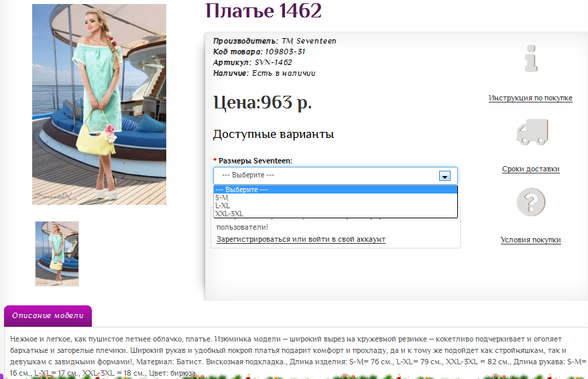Click the Доступные варианты heading
588x379 pixels.
[273, 135]
